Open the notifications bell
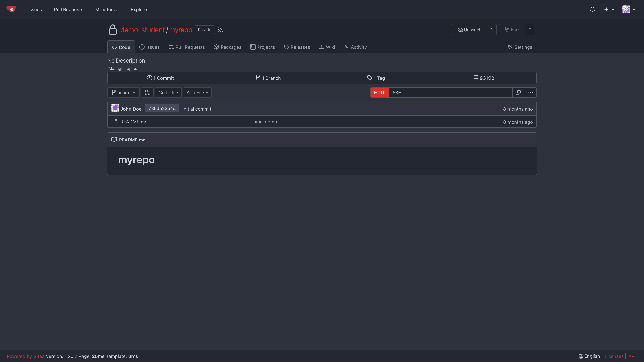Viewport: 644px width, 362px height. tap(592, 9)
